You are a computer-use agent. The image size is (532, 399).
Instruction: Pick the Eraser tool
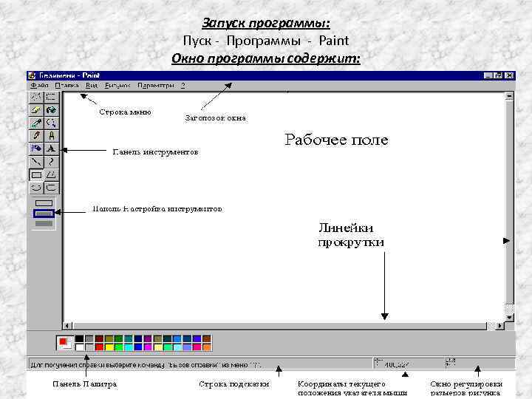coord(36,110)
